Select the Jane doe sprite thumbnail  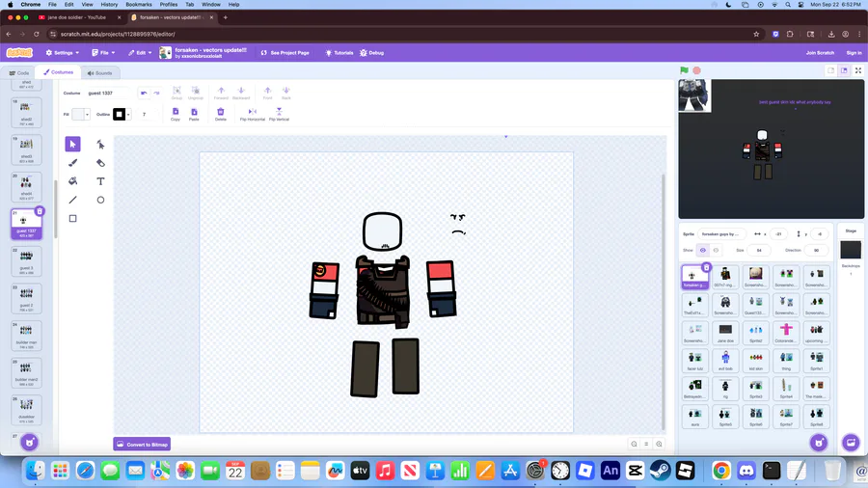point(725,333)
